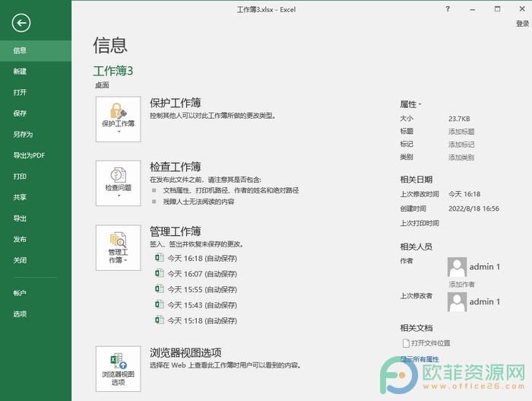This screenshot has width=532, height=401.
Task: Open autosaved version 今天 16:07
Action: point(202,274)
